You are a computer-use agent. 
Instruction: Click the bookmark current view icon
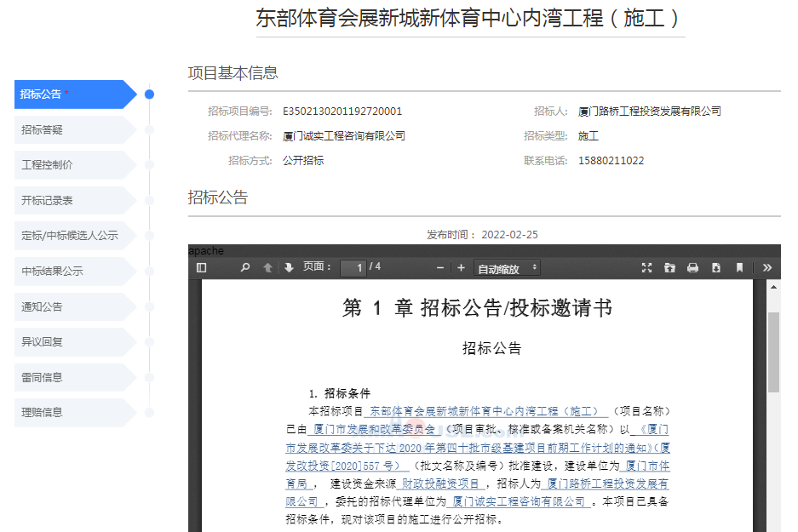(739, 268)
